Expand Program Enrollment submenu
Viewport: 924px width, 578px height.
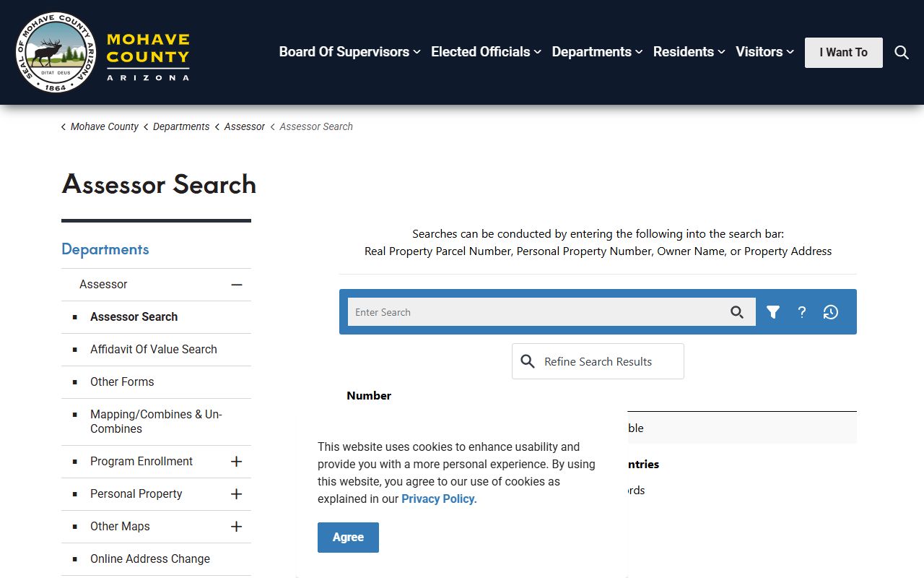(236, 462)
